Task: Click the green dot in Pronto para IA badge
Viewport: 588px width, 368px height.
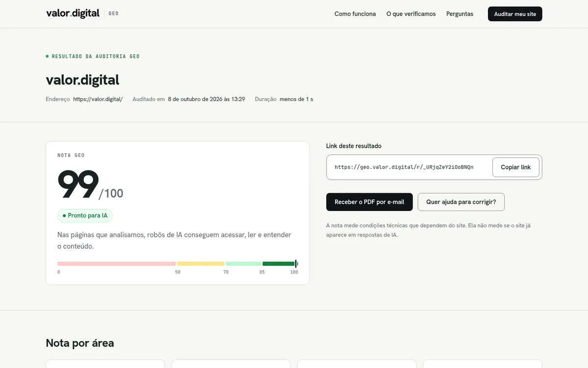Action: point(64,215)
